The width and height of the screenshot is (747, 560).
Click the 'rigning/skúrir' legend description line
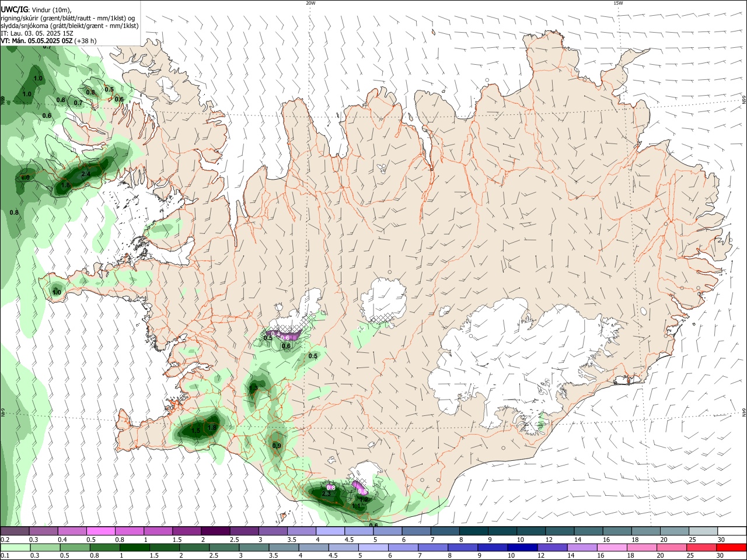point(68,18)
